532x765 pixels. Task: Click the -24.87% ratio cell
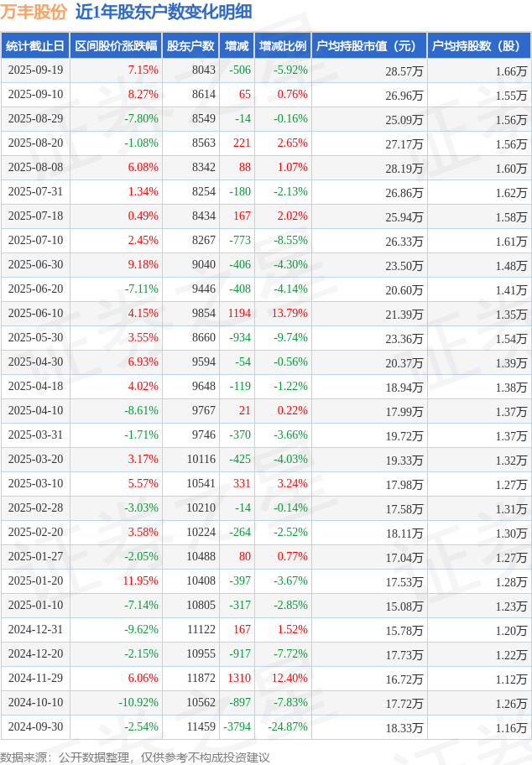(287, 727)
